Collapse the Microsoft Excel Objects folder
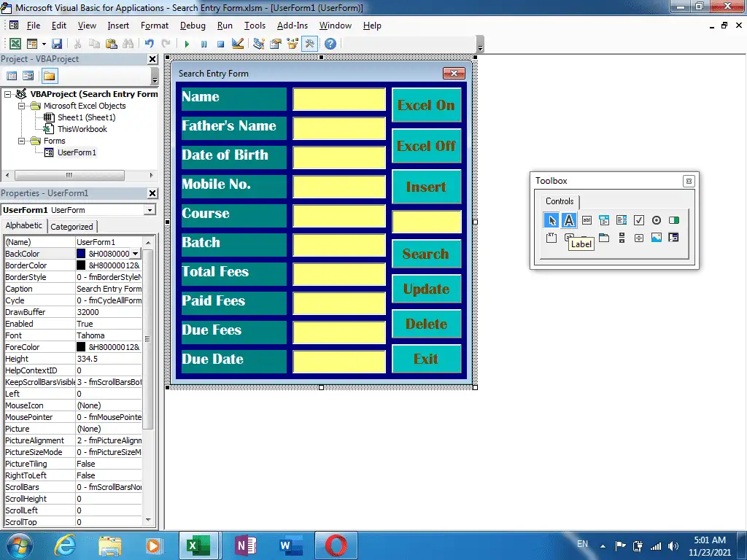Screen dimensions: 747x560 tap(21, 106)
